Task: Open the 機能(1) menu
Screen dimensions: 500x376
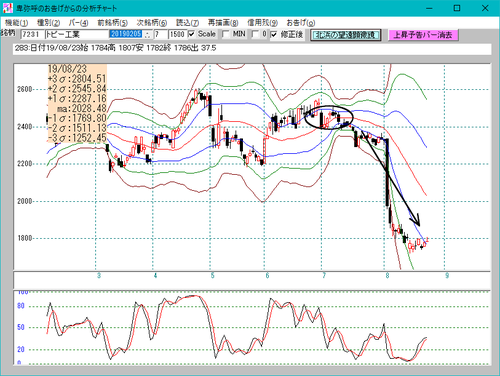Action: (16, 23)
